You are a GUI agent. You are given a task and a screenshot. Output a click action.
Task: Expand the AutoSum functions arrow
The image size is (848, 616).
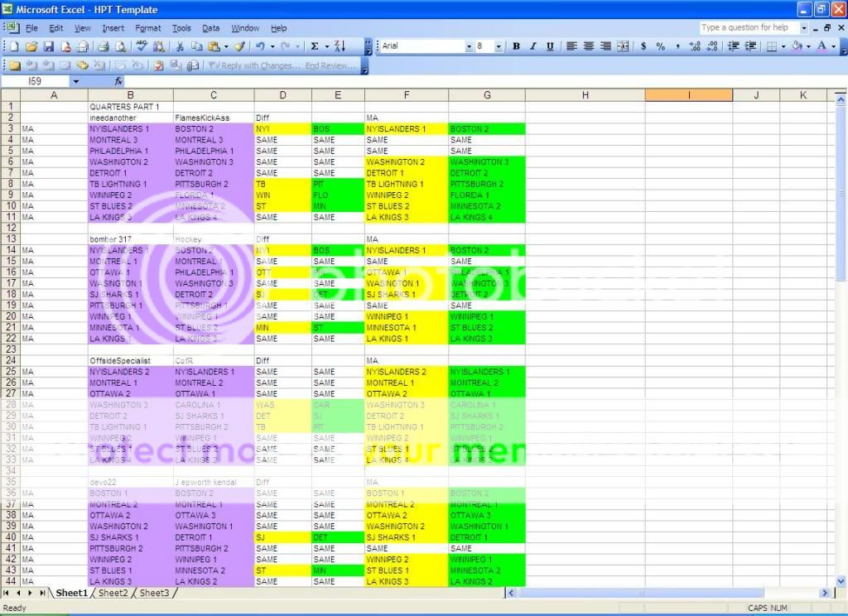pos(326,46)
